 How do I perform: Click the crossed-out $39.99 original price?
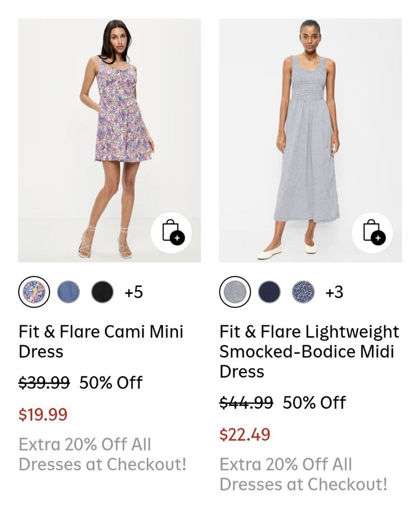pyautogui.click(x=44, y=383)
